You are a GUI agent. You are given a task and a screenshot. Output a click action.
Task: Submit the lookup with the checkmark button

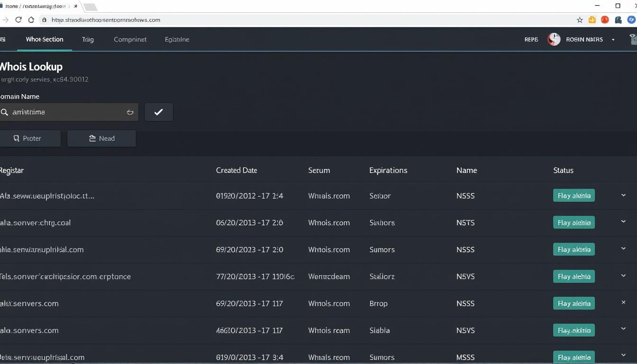tap(159, 112)
